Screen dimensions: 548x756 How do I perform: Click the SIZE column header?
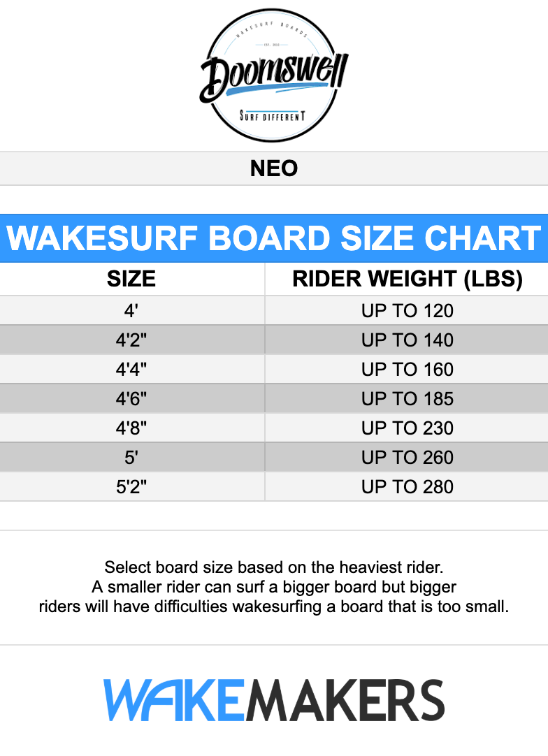(x=131, y=279)
